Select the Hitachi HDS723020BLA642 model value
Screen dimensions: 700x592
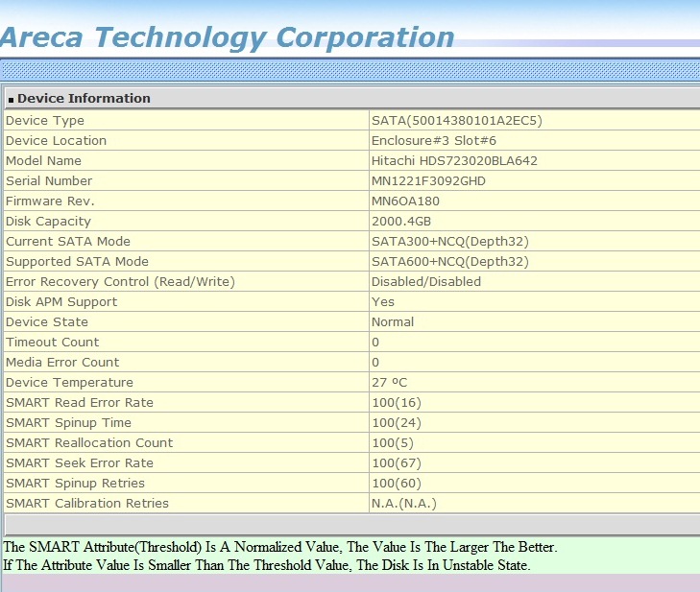[x=454, y=160]
